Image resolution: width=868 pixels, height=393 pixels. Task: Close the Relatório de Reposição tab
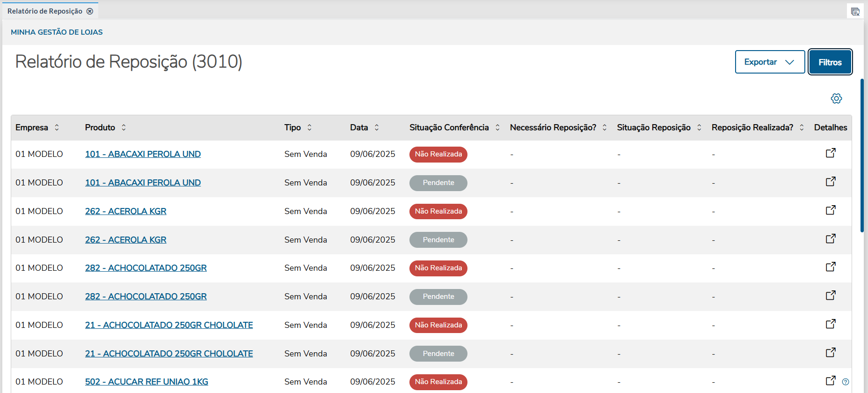point(90,11)
